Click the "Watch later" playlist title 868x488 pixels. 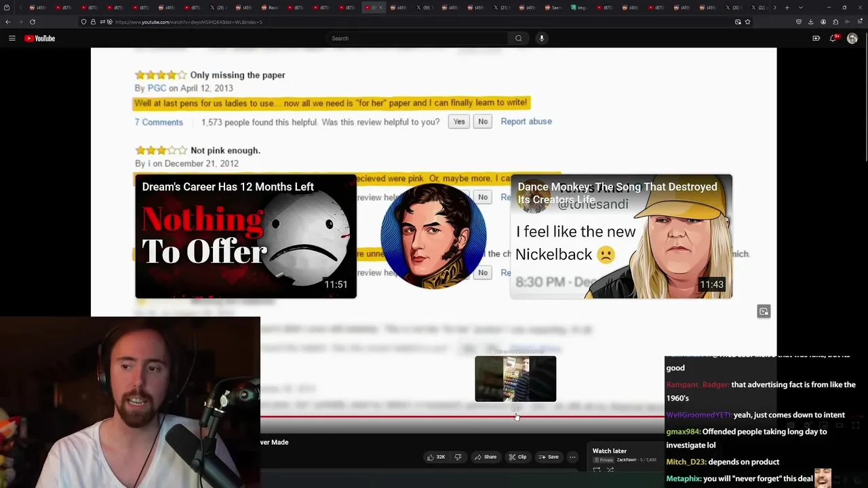pos(609,451)
